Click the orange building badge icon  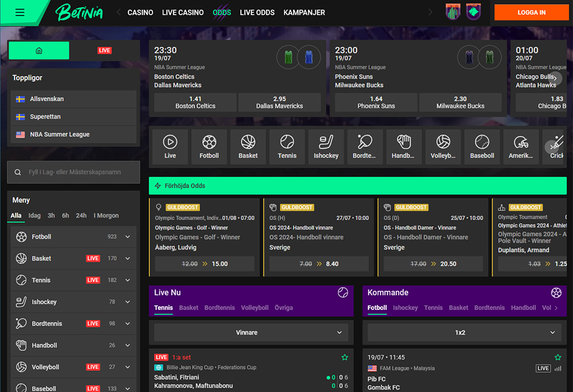pos(453,11)
